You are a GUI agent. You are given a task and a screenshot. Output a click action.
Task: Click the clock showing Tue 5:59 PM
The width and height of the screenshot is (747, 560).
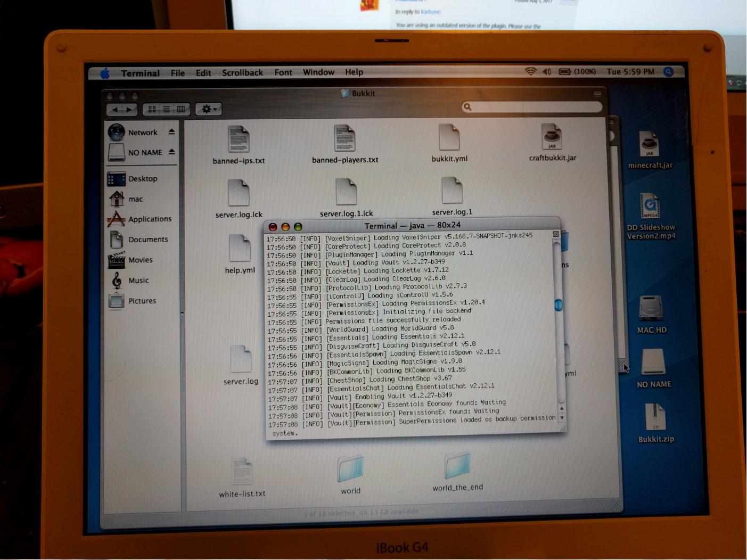point(630,71)
